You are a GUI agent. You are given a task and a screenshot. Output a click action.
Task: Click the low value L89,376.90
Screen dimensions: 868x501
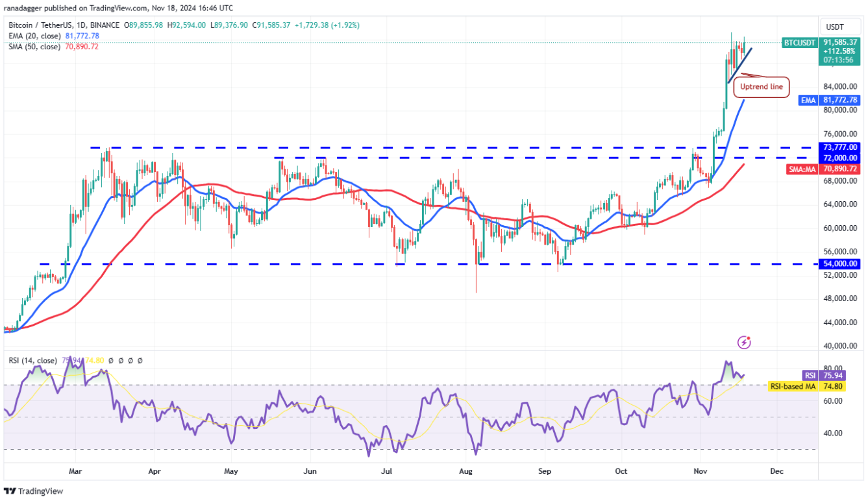coord(230,25)
